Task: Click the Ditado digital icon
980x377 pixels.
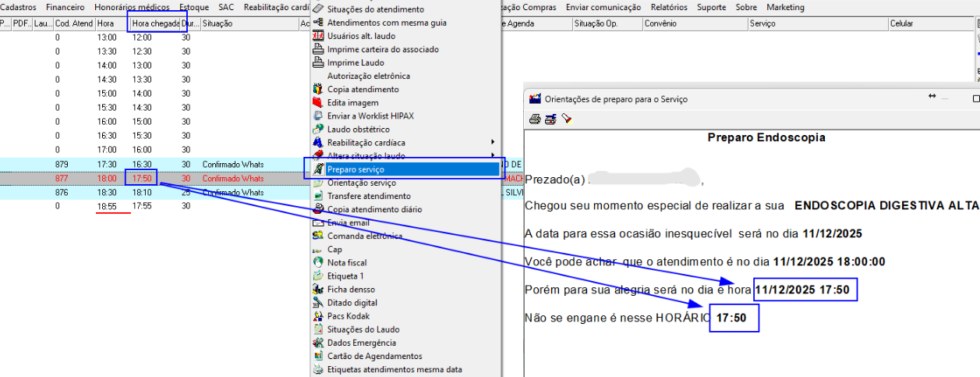Action: (317, 303)
